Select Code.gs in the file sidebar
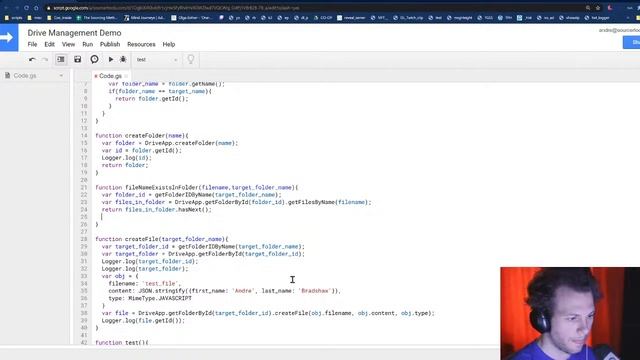The image size is (640, 360). pos(25,76)
